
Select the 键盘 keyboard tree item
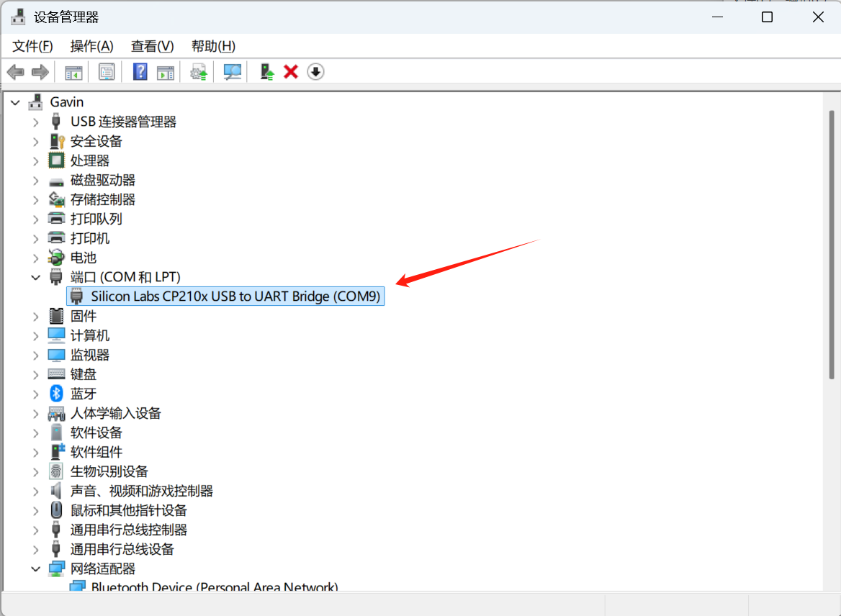point(83,374)
